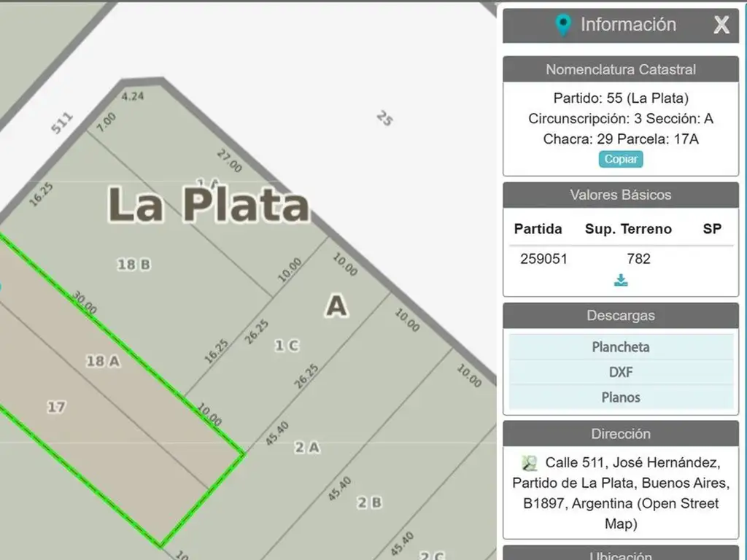Select parcel 18 B on the map
The width and height of the screenshot is (747, 560).
tap(134, 264)
